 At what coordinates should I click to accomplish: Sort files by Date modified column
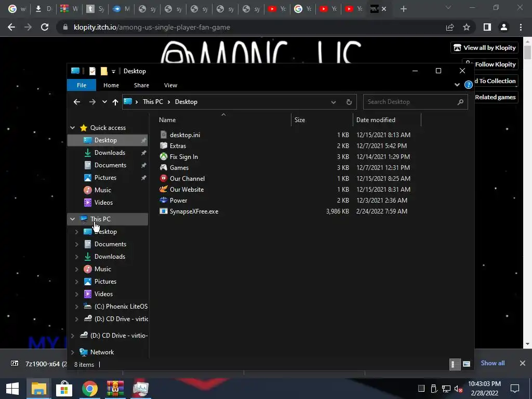click(x=387, y=120)
